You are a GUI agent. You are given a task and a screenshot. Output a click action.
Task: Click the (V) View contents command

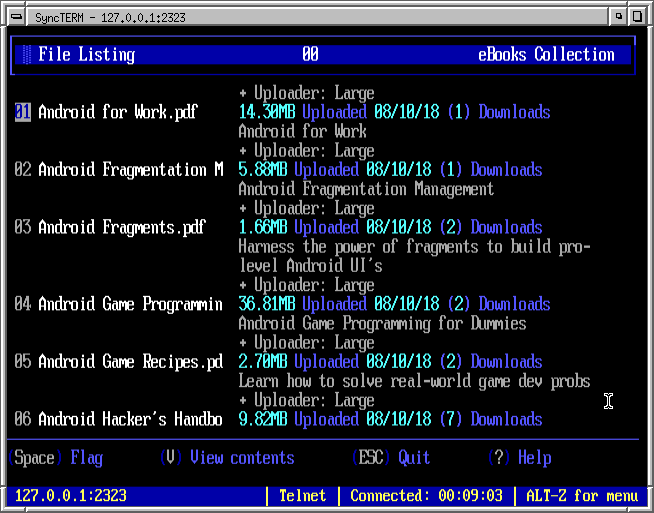pyautogui.click(x=227, y=458)
